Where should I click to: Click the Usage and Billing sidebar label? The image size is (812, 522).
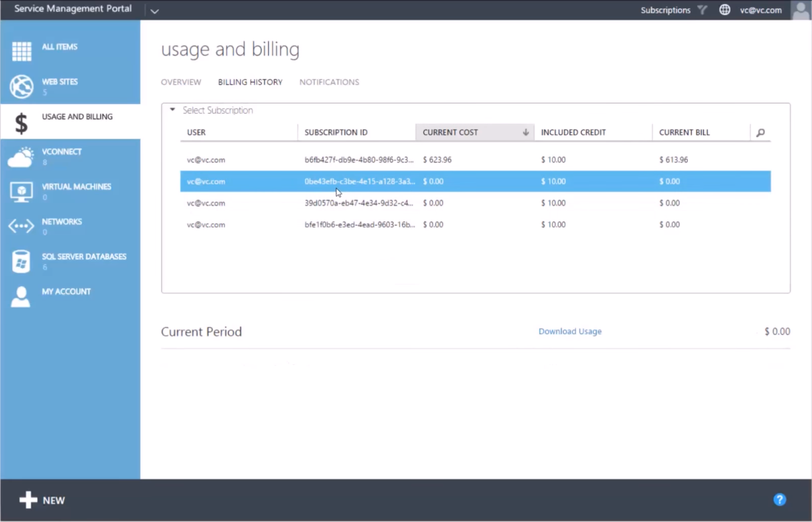click(x=77, y=117)
